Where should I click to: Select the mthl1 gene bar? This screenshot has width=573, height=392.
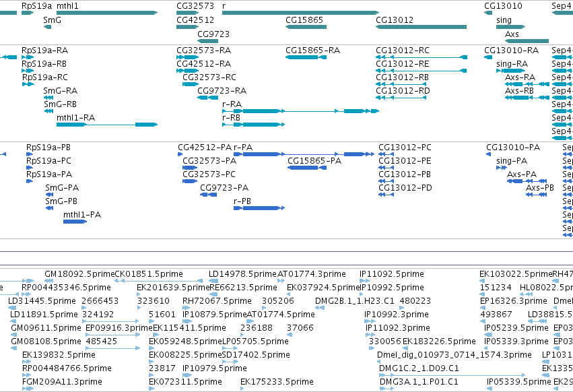tap(107, 13)
